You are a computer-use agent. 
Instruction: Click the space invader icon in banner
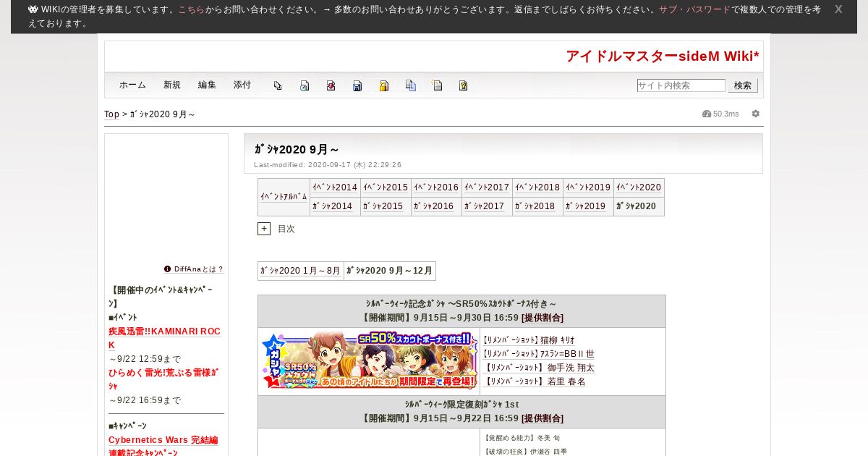pos(33,9)
